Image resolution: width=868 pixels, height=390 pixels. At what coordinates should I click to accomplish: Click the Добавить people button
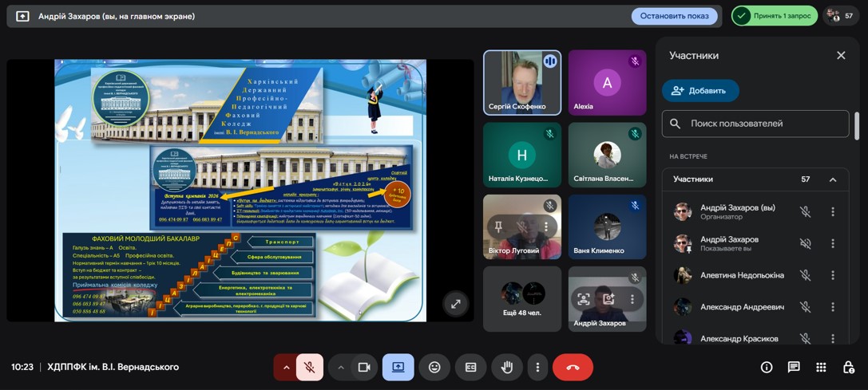point(700,90)
